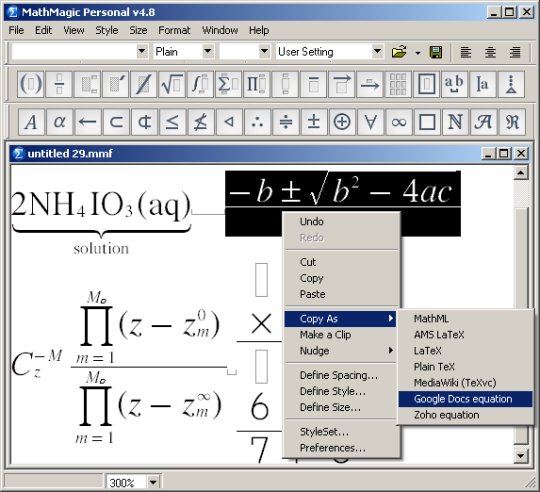Open the matrix template palette
Viewport: 540px width, 492px height.
tap(398, 84)
